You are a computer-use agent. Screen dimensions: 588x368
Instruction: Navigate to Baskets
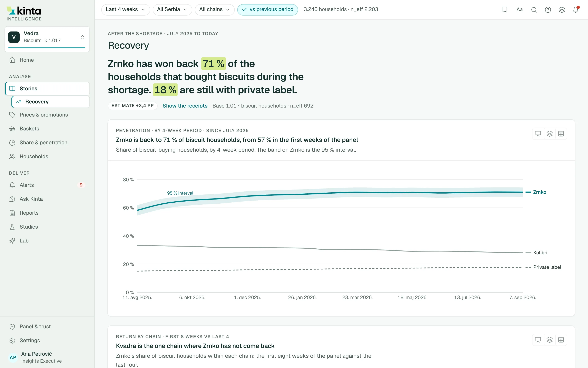[x=47, y=129]
